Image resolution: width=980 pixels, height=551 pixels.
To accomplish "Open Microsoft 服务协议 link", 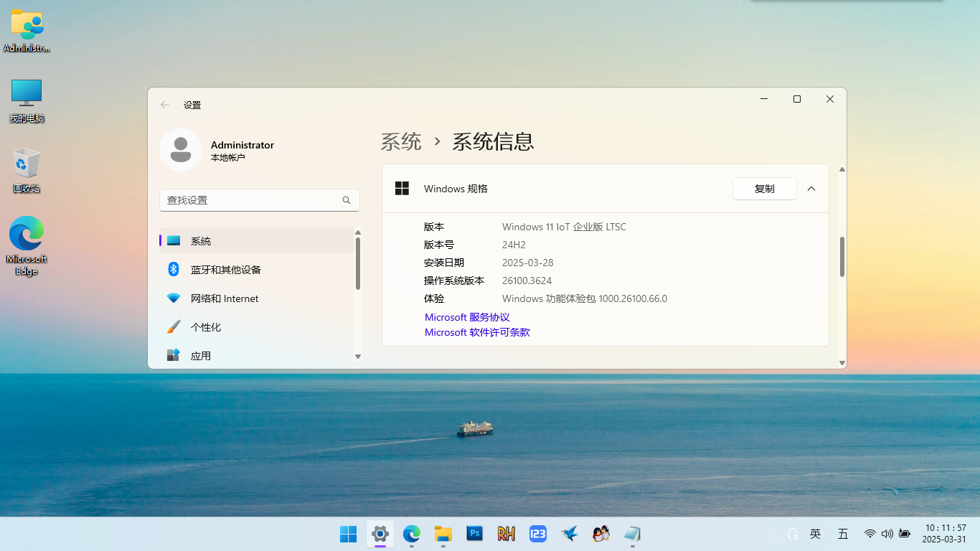I will coord(467,317).
